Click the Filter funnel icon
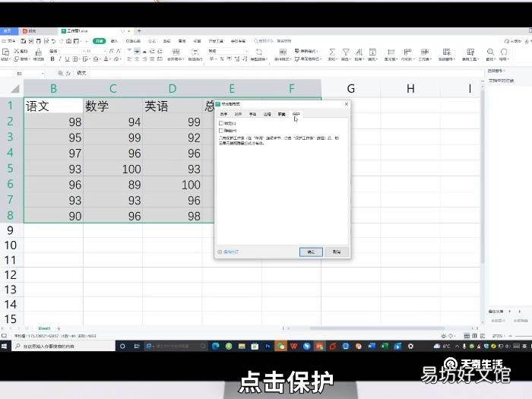This screenshot has width=532, height=399. point(345,52)
